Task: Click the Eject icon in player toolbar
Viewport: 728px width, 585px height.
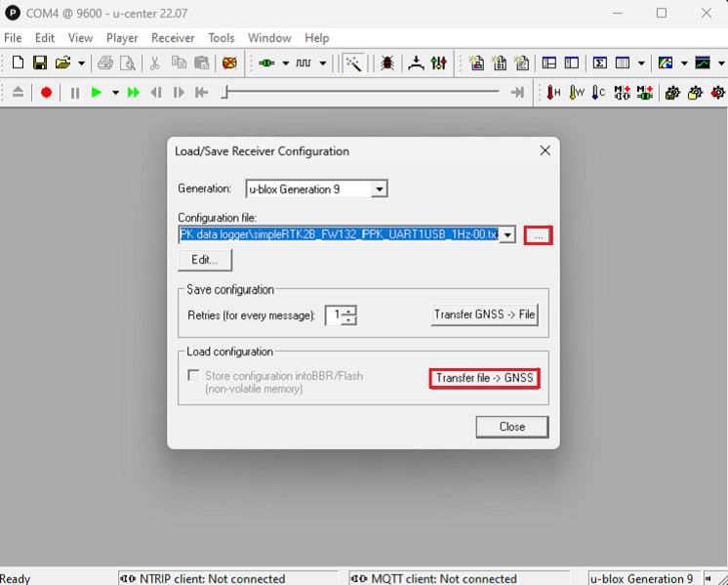Action: tap(19, 93)
